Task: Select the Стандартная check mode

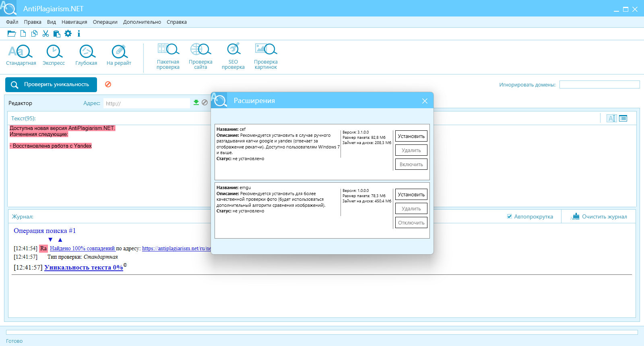Action: click(x=21, y=55)
